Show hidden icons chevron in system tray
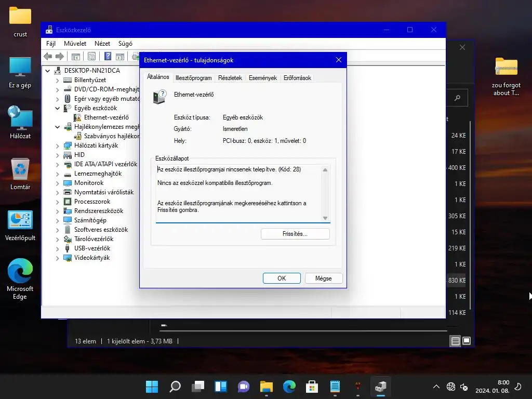Viewport: 532px width, 399px height. tap(436, 387)
